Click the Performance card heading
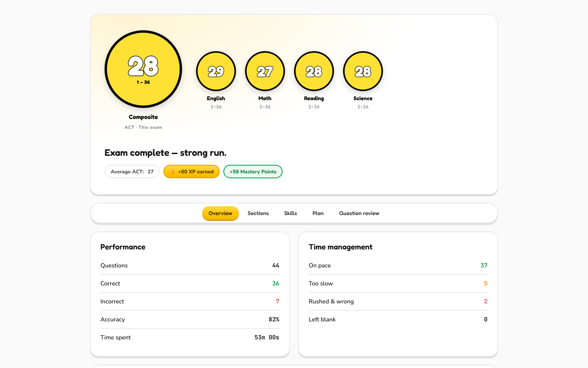 [123, 247]
